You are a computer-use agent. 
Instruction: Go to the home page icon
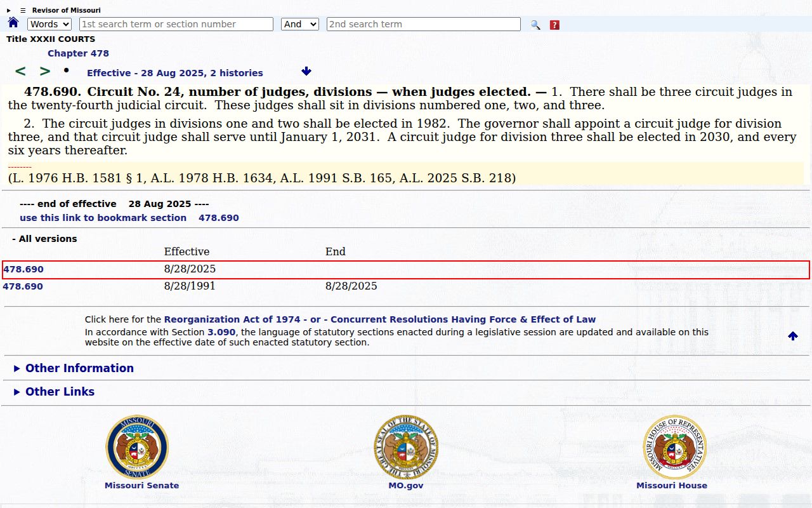pyautogui.click(x=13, y=23)
